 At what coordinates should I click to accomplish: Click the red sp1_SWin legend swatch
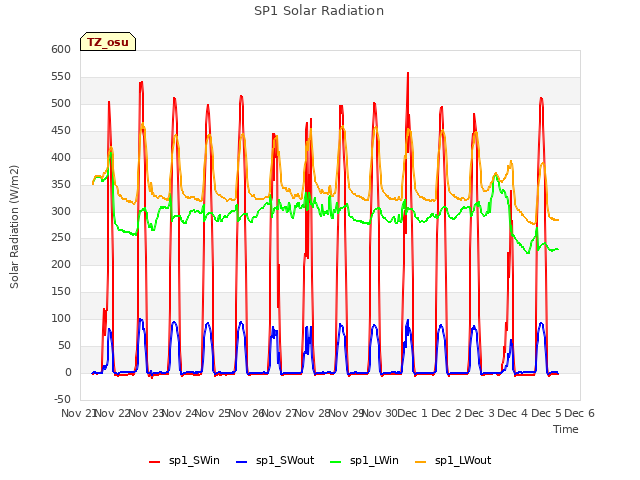click(155, 462)
